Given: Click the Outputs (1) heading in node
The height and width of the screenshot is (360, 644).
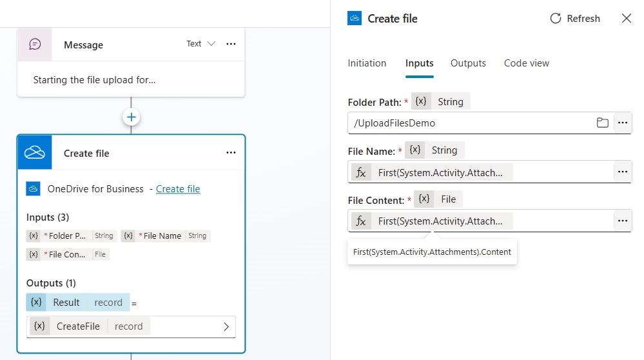Looking at the screenshot, I should point(51,283).
